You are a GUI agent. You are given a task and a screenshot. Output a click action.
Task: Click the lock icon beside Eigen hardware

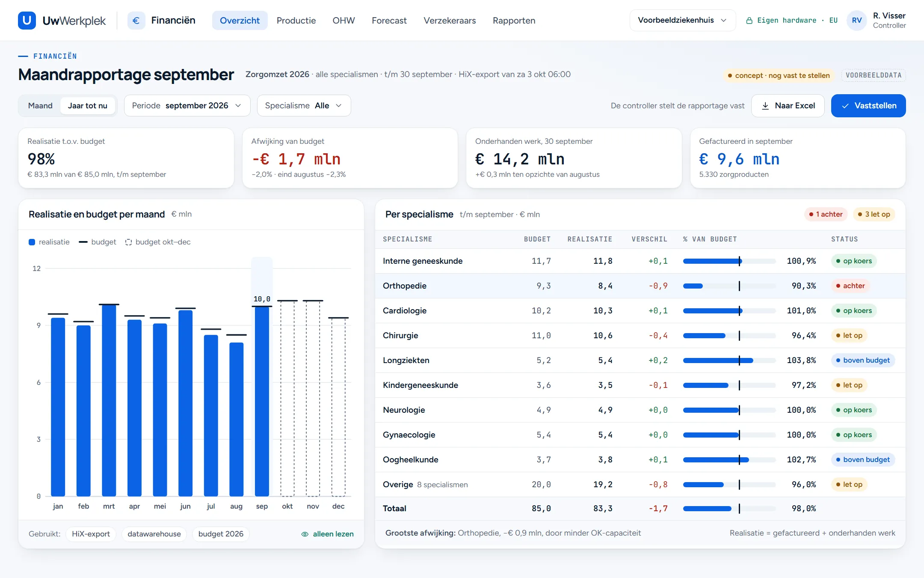tap(749, 21)
